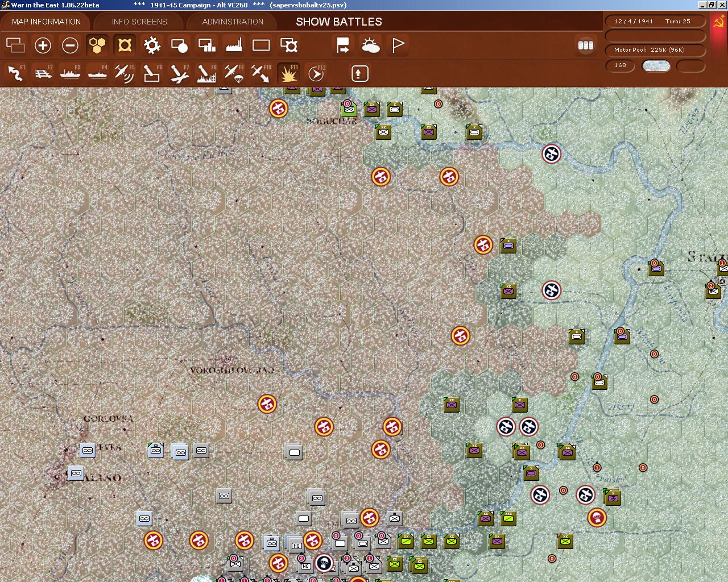The width and height of the screenshot is (728, 582).
Task: Select the F10 air transfer icon
Action: (261, 74)
